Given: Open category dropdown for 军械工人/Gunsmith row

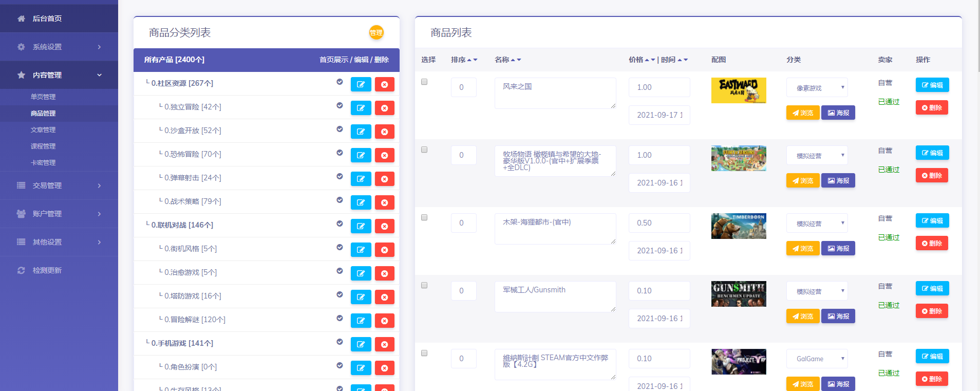Looking at the screenshot, I should [817, 291].
